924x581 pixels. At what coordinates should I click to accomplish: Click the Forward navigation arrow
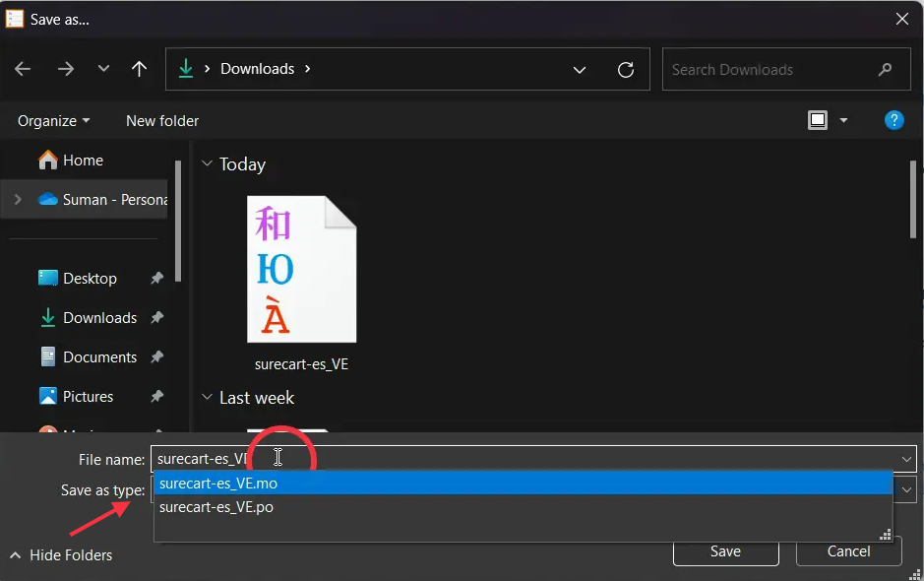pos(66,69)
